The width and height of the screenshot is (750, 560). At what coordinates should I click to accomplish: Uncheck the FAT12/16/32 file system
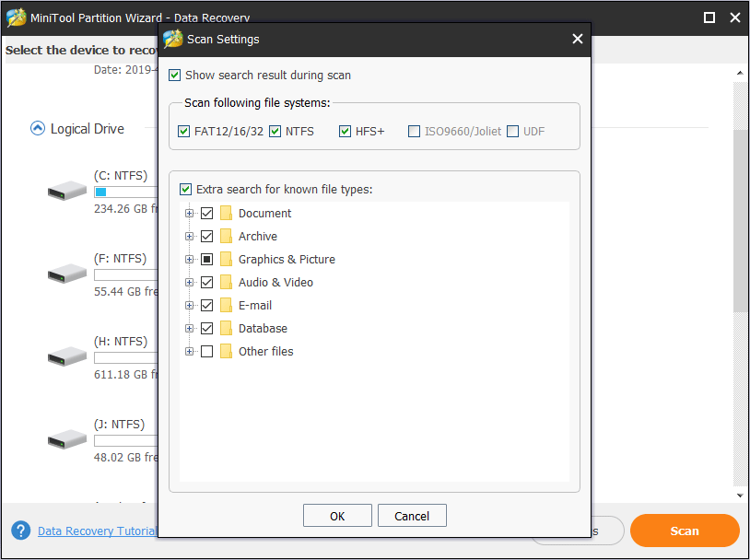pyautogui.click(x=183, y=131)
